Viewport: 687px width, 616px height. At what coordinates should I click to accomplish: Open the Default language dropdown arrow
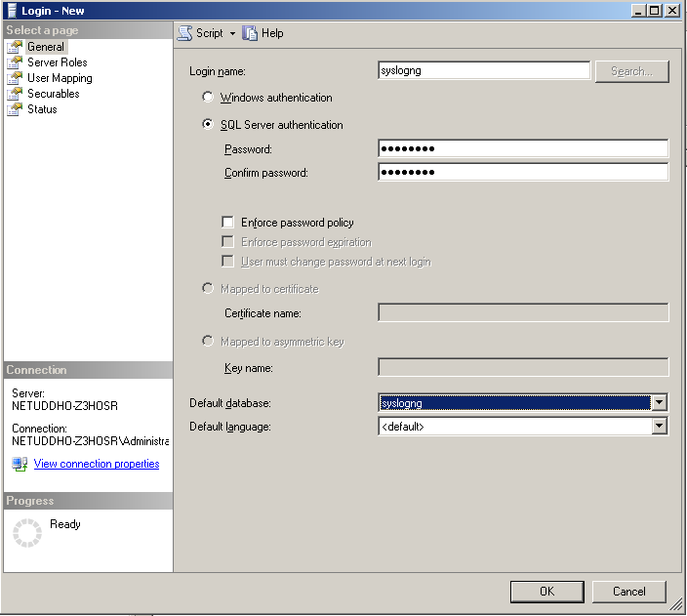[x=659, y=426]
